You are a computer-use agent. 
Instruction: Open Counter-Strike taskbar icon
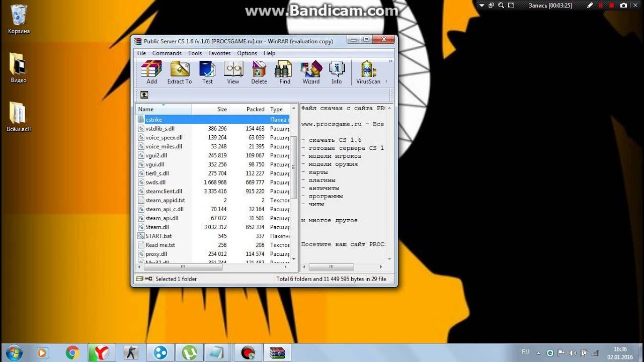(x=131, y=353)
